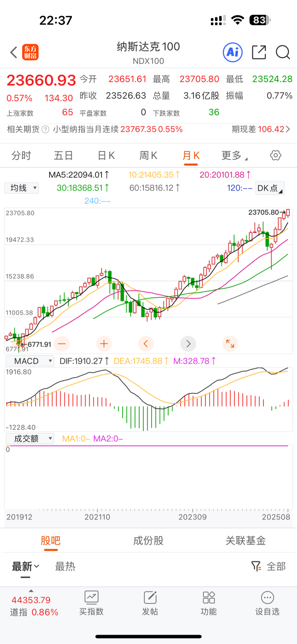Tap the 上涨家数 count 65
The height and width of the screenshot is (644, 297).
(68, 112)
